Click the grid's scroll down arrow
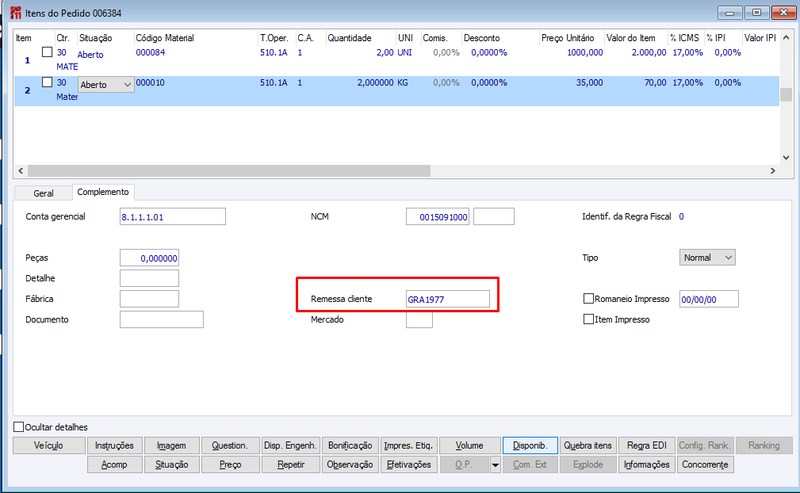 [786, 158]
